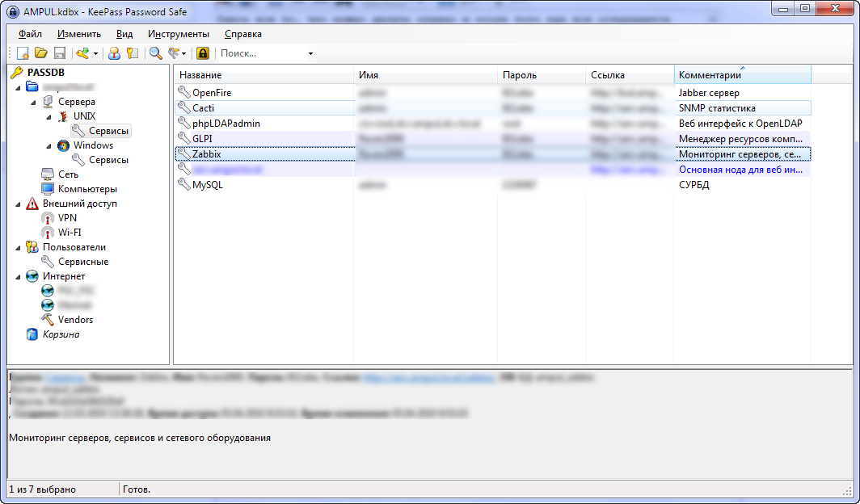Copy user name with the person icon
This screenshot has height=504, width=860.
(x=114, y=53)
